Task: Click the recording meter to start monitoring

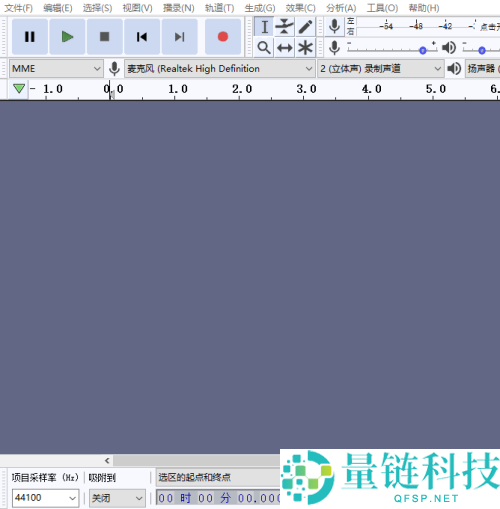Action: coord(428,26)
